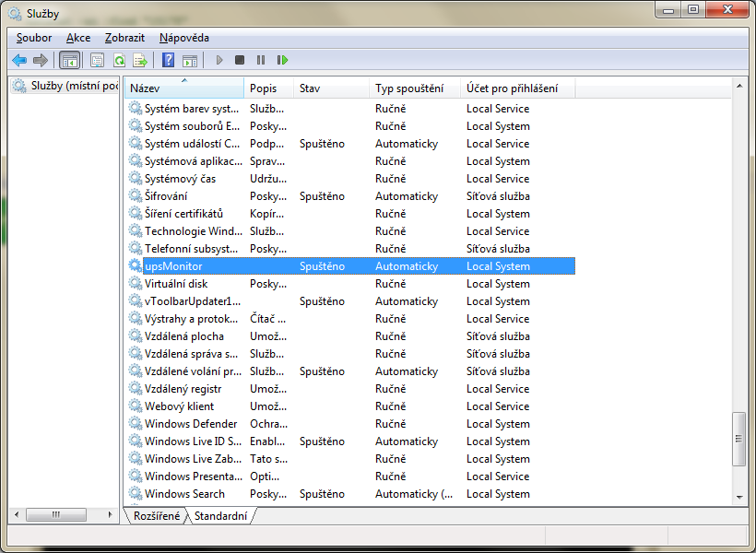This screenshot has height=553, width=756.
Task: Open Help with the blue question mark icon
Action: 168,60
